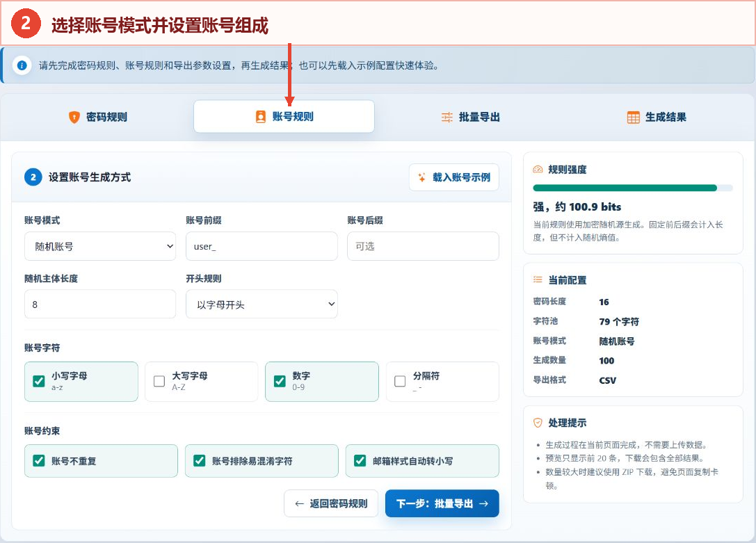Click the ID badge icon on 账号规则 tab
Screen dimensions: 756x543
tap(260, 117)
